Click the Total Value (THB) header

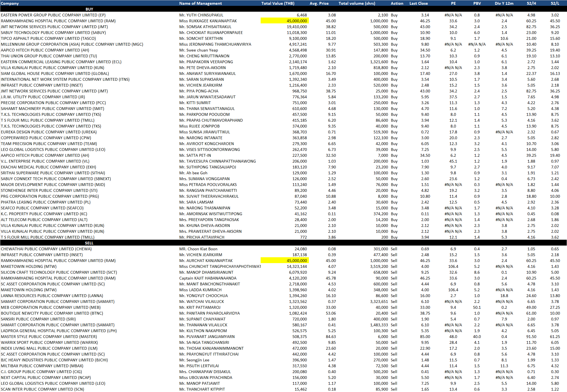point(278,3)
